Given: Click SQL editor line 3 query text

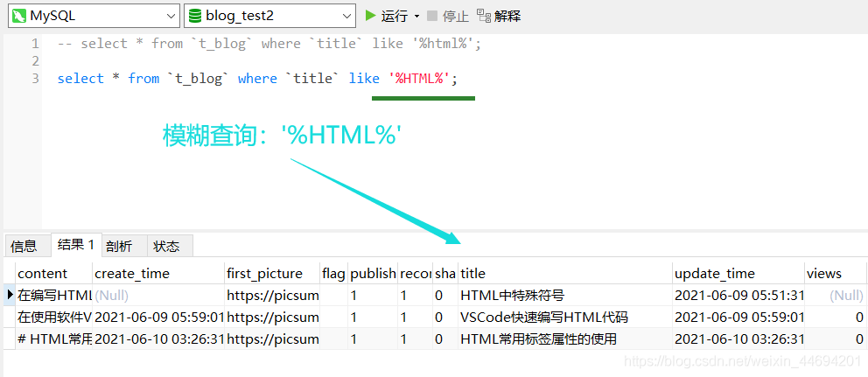Looking at the screenshot, I should 257,79.
